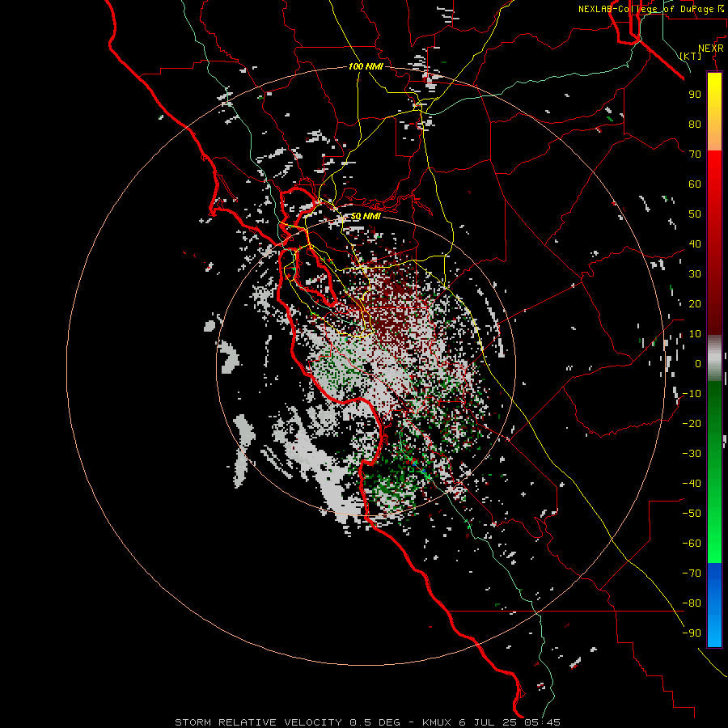Click the 0 label on velocity scale
Viewport: 728px width, 728px height.
pos(698,364)
